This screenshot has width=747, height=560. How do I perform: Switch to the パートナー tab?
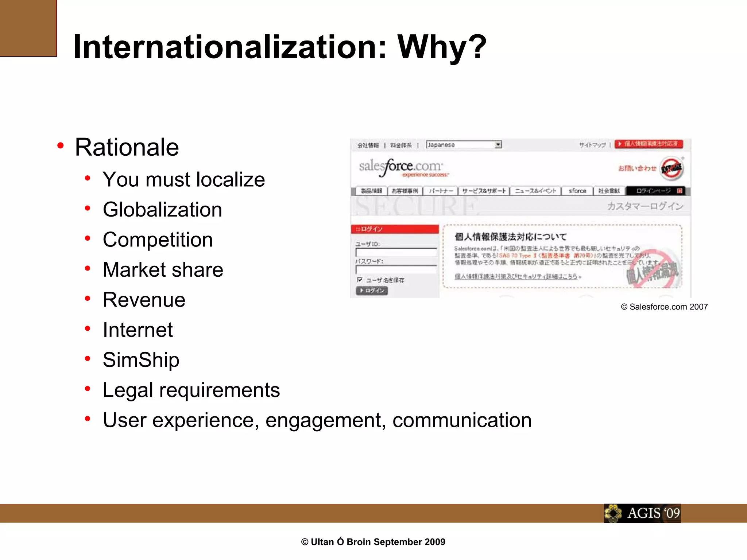tap(441, 191)
